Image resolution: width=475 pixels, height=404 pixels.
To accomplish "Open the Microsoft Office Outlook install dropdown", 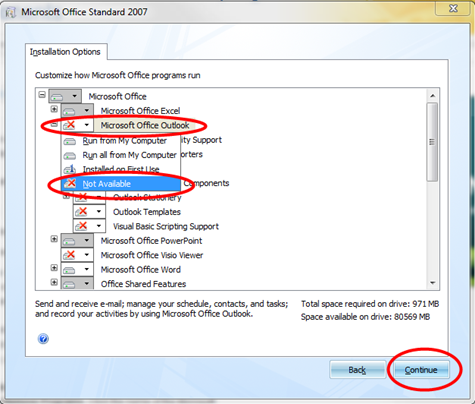I will 77,125.
